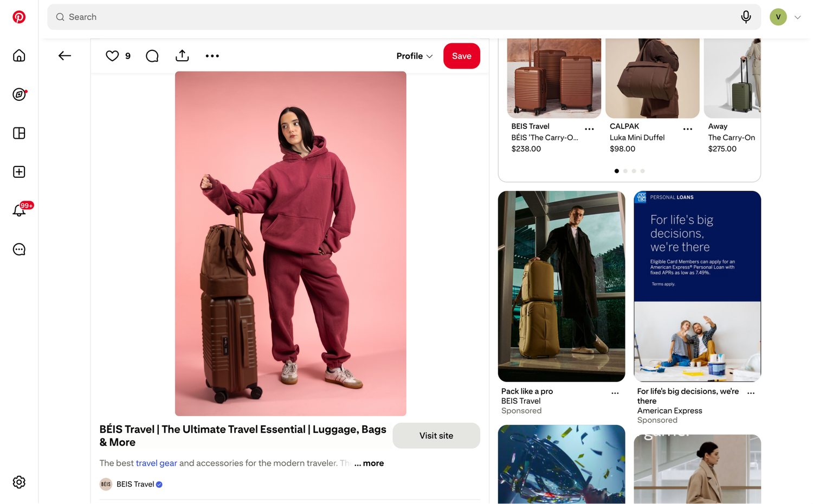Open the Pack like a pro pin image
Viewport: 813px width, 504px height.
pos(562,286)
